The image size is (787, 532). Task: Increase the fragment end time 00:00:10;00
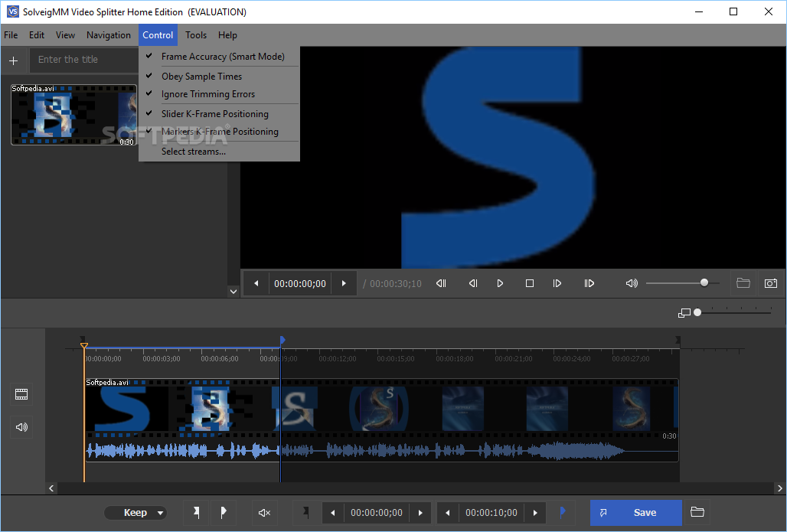pyautogui.click(x=535, y=513)
